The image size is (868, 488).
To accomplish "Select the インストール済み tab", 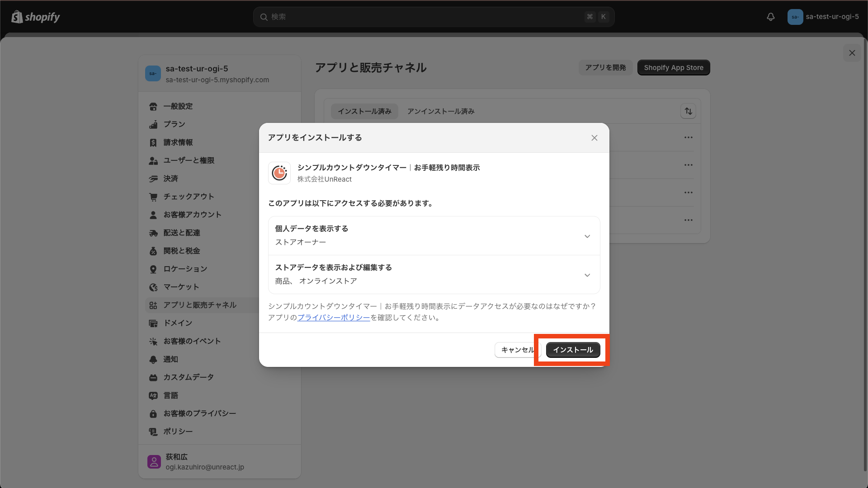I will (364, 111).
